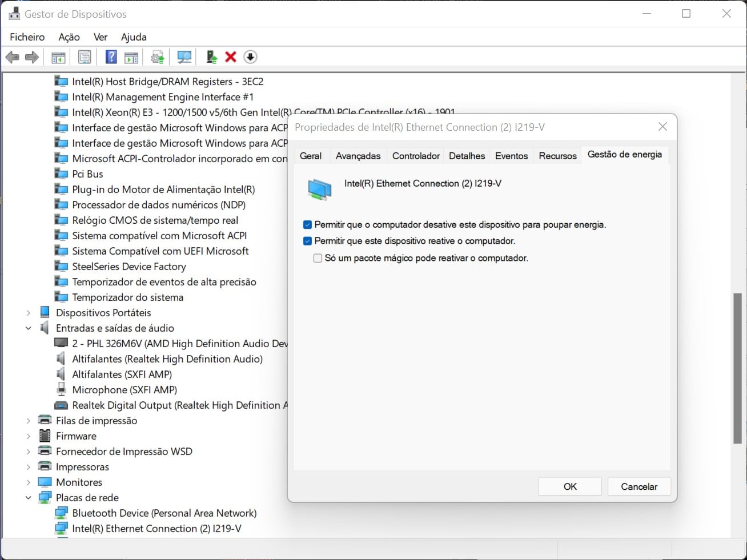The height and width of the screenshot is (560, 747).
Task: Switch to the Recursos tab
Action: click(x=557, y=156)
